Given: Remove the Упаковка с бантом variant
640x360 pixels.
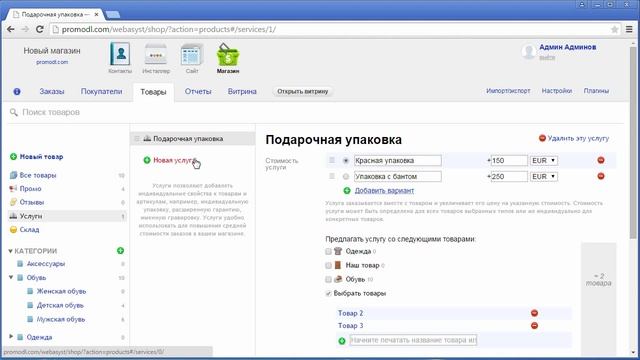Looking at the screenshot, I should (x=601, y=176).
